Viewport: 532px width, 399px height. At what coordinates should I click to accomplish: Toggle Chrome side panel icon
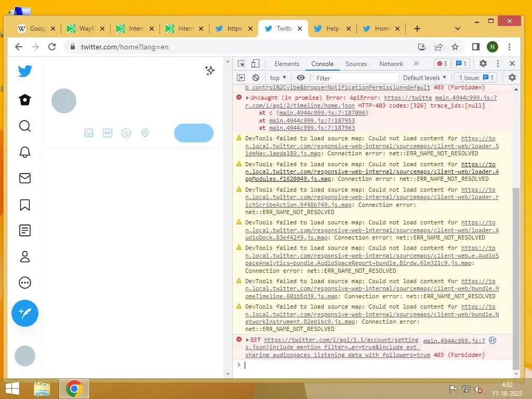click(476, 47)
